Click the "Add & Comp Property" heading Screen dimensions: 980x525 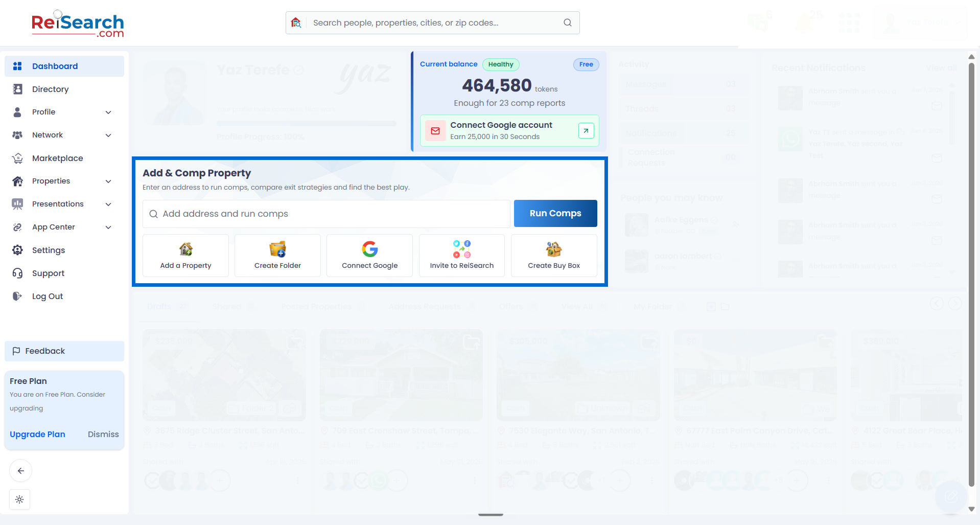point(197,173)
